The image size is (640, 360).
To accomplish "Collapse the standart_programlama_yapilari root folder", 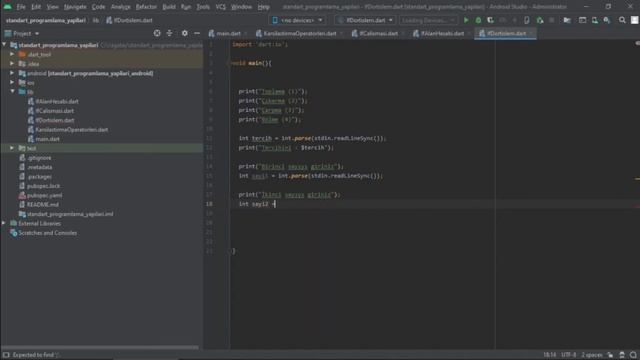I will point(4,44).
